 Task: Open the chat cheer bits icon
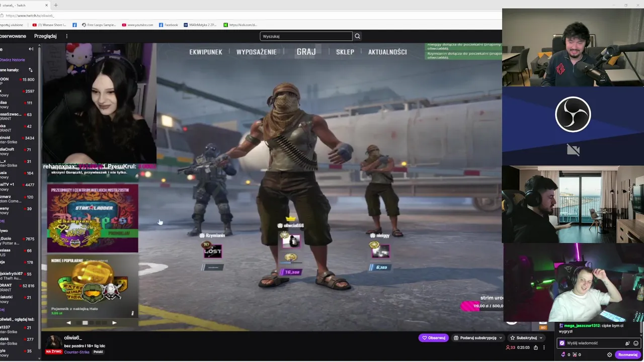(627, 343)
